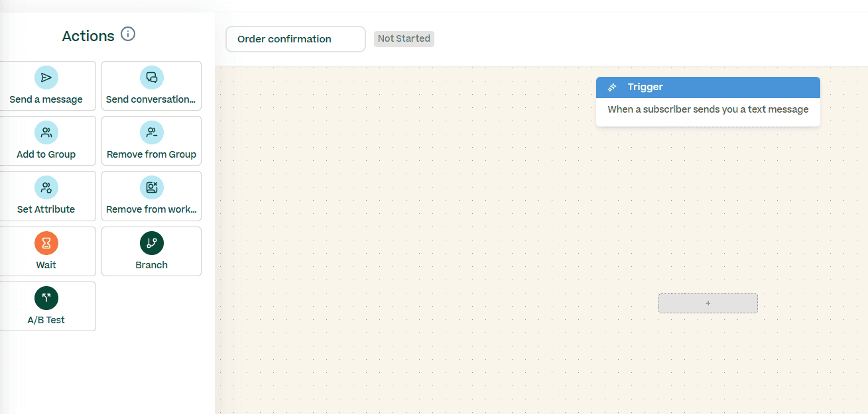Screen dimensions: 868x414
Task: Click the Order confirmation workflow name field
Action: click(296, 39)
